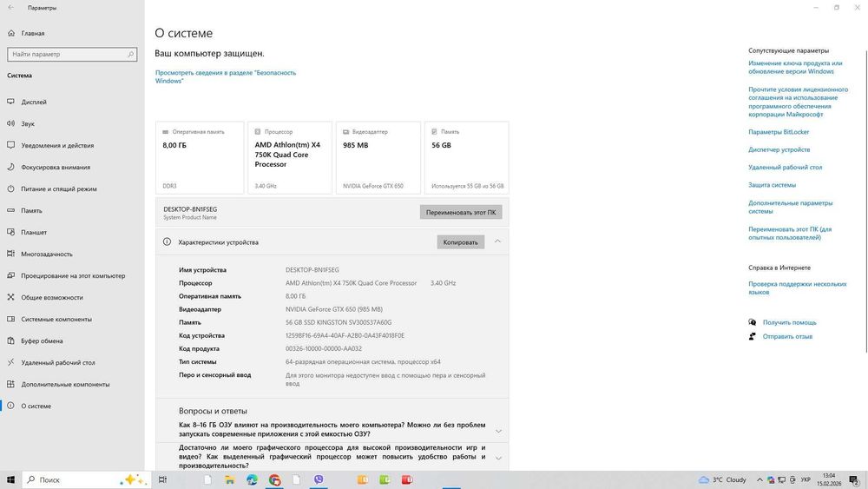Collapse the Характеристики устройства section

(497, 241)
